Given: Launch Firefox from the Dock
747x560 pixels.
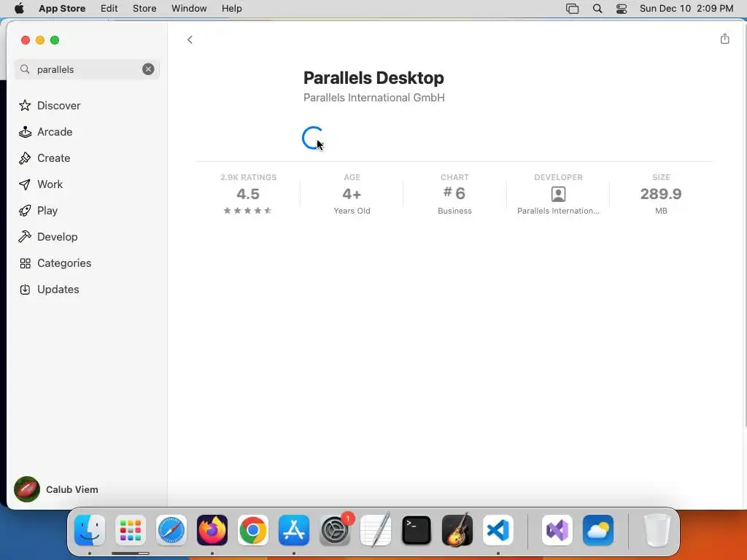Looking at the screenshot, I should click(212, 530).
